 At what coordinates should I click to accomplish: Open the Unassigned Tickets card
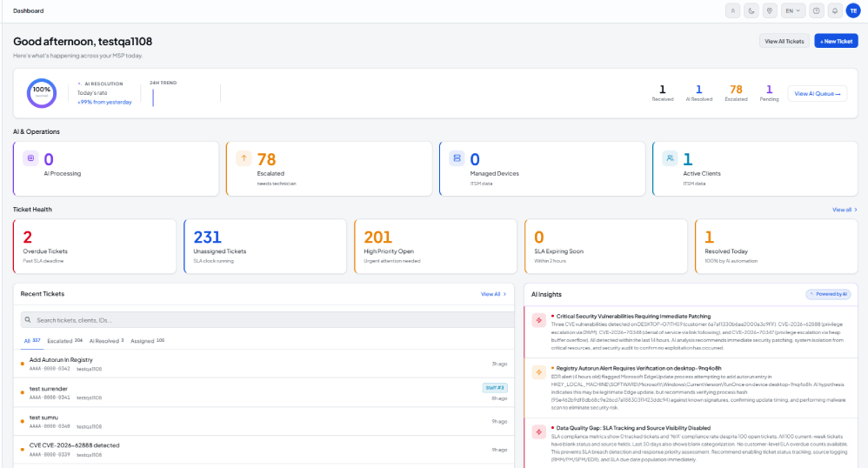tap(265, 246)
